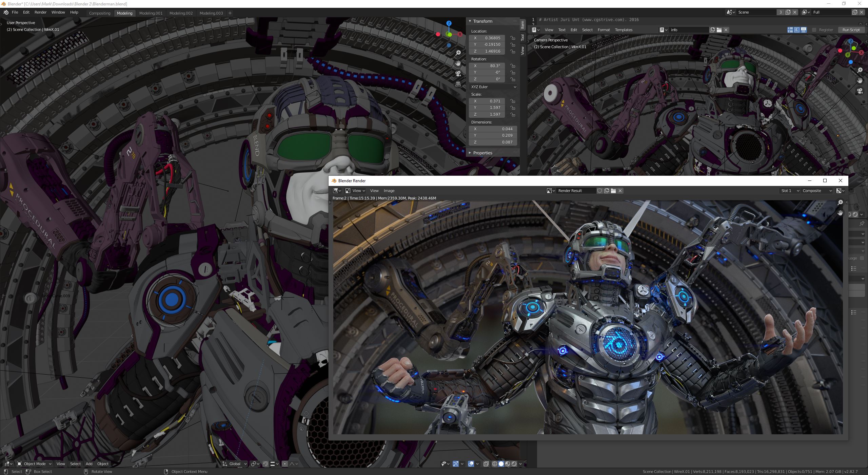Open the Render menu
This screenshot has height=475, width=868.
click(x=40, y=12)
